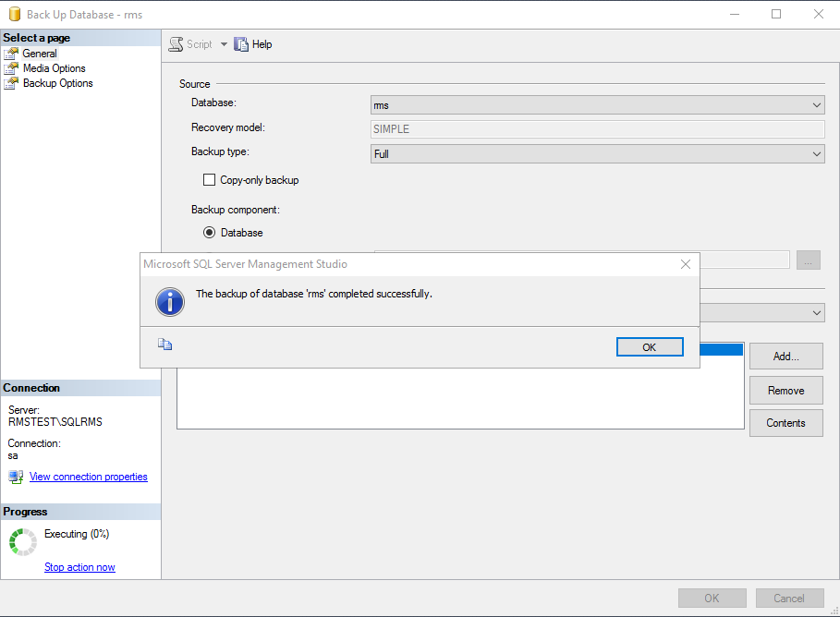Click the Remove destination button
840x617 pixels.
pyautogui.click(x=785, y=391)
